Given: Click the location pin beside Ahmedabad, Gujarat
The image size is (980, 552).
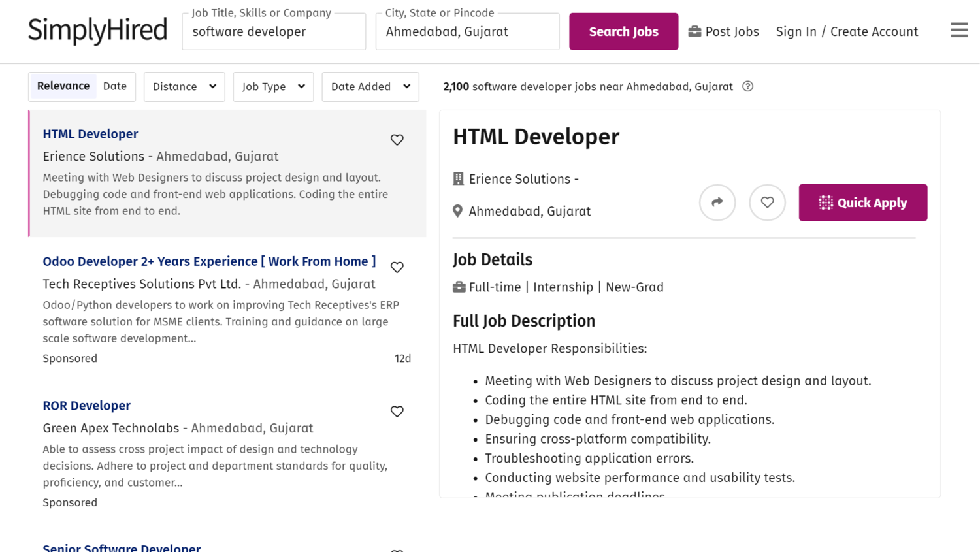Looking at the screenshot, I should 457,210.
